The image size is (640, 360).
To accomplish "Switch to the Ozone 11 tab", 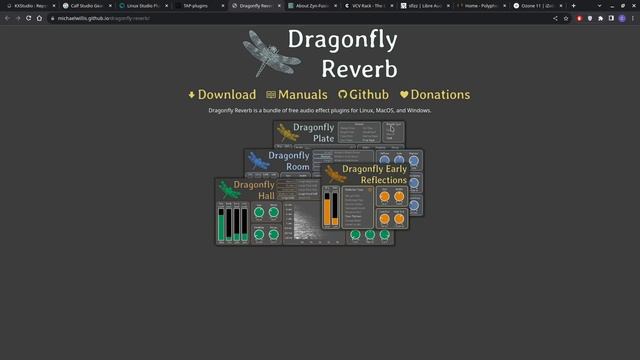I will tap(537, 6).
